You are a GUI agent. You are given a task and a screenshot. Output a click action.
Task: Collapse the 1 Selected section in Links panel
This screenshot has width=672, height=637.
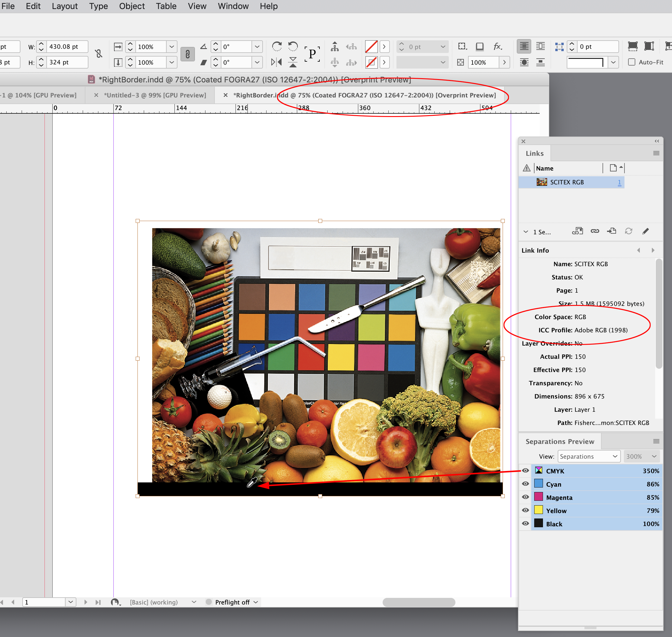pos(526,232)
